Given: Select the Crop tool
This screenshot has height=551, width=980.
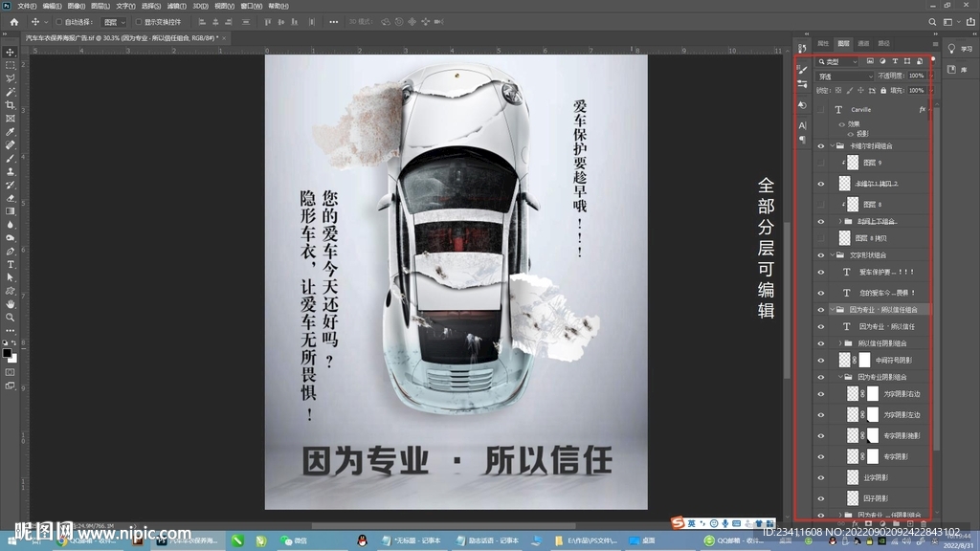Looking at the screenshot, I should [11, 105].
